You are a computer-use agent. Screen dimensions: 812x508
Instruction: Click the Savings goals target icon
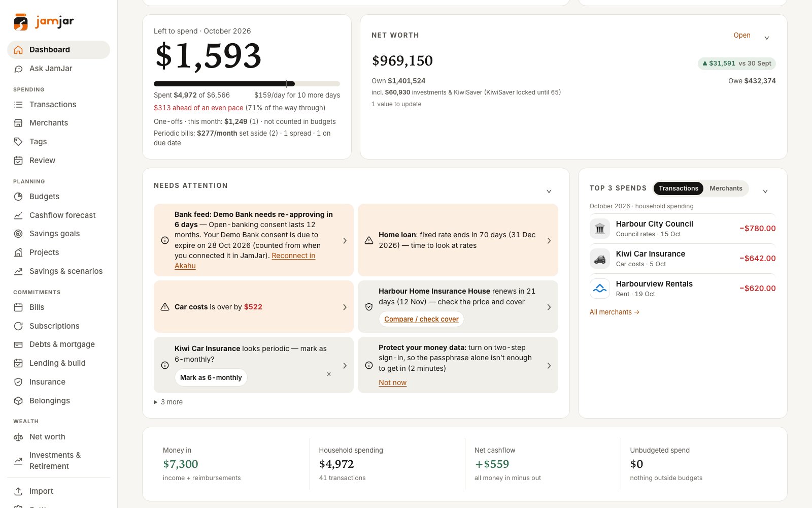click(x=18, y=234)
